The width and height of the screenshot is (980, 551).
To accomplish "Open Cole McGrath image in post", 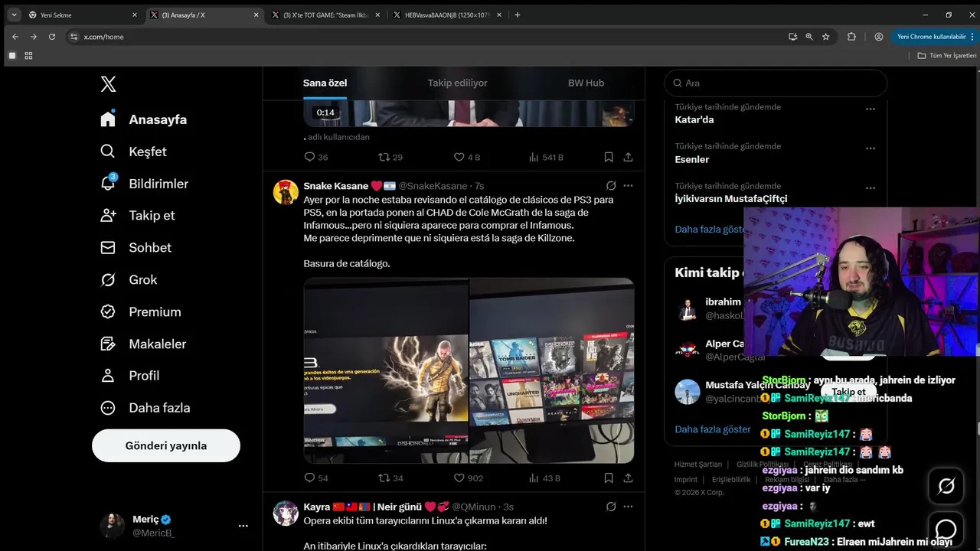I will tap(386, 370).
